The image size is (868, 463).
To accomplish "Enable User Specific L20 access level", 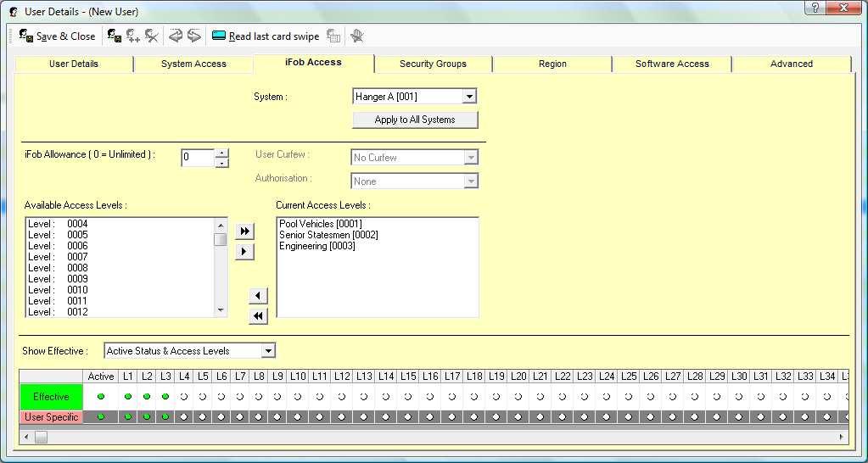I will point(518,417).
